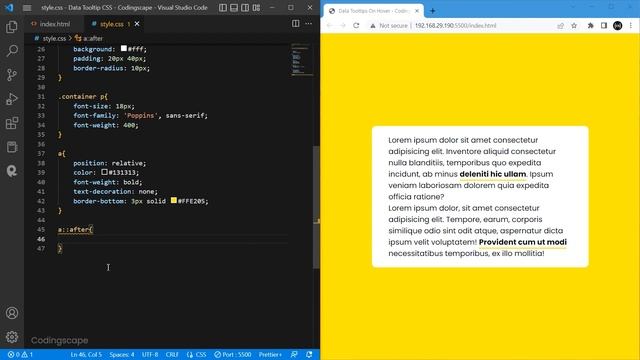
Task: Select CSS language mode in status bar
Action: (x=196, y=354)
